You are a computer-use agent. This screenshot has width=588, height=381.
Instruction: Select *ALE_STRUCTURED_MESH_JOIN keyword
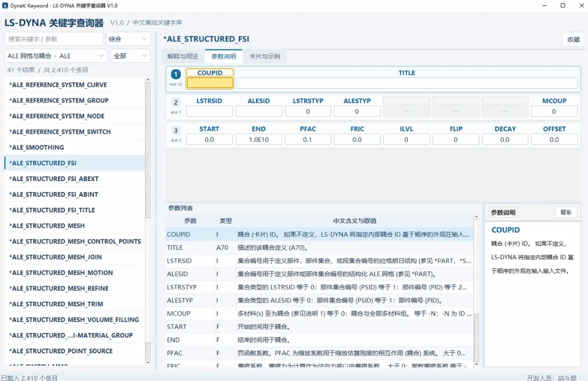click(x=75, y=257)
